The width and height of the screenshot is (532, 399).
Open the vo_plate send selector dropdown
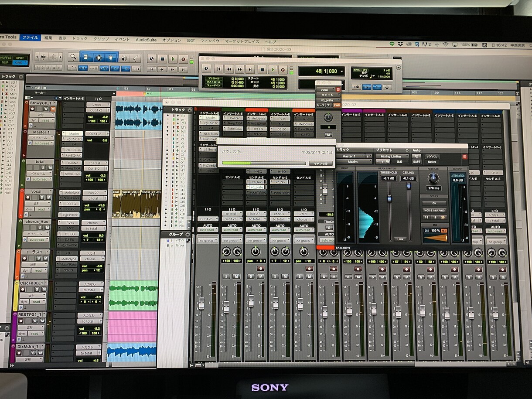pyautogui.click(x=327, y=100)
